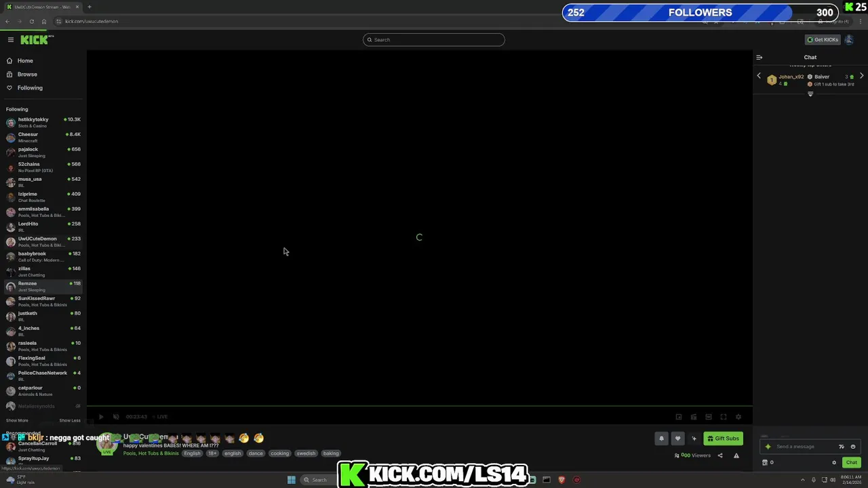The height and width of the screenshot is (488, 868).
Task: Click green Chat send button
Action: coord(852,462)
